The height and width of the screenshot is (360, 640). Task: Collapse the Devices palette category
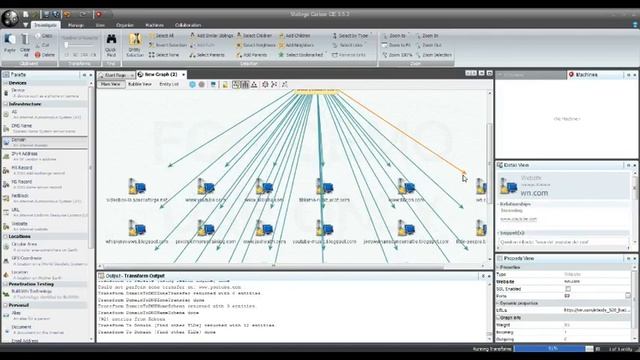click(6, 83)
